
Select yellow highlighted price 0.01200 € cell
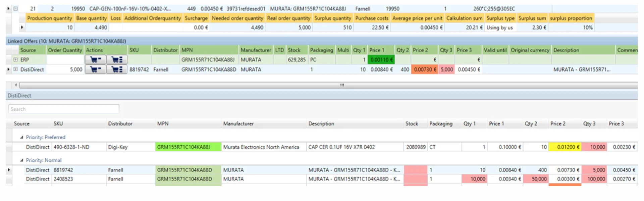click(565, 147)
